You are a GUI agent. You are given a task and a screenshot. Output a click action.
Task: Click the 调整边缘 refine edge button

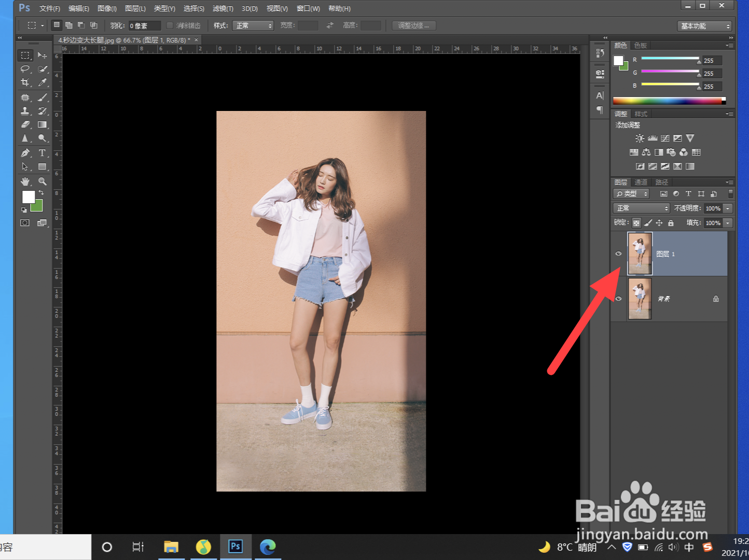point(413,25)
